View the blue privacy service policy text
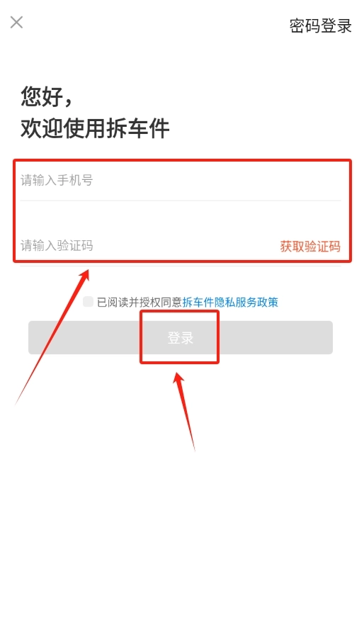This screenshot has height=637, width=364. point(230,303)
